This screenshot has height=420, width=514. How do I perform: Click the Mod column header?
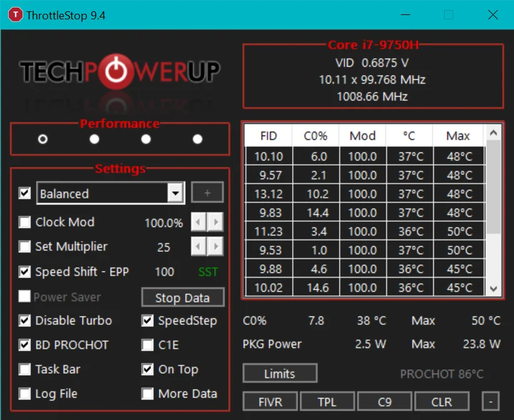pos(362,136)
